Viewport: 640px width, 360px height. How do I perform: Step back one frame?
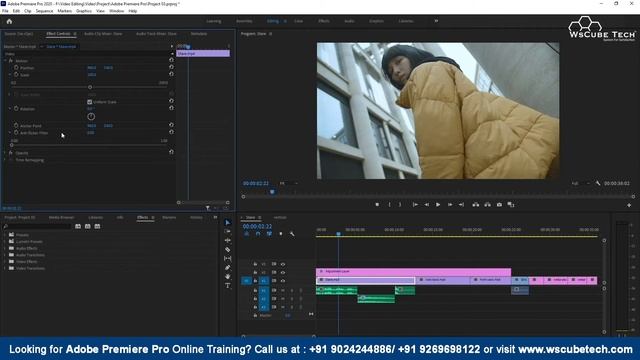427,204
